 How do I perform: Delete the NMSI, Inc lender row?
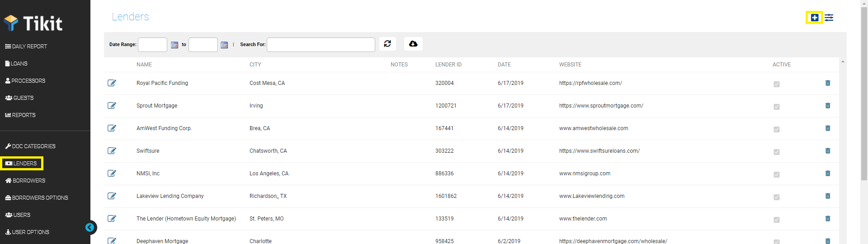[x=828, y=174]
